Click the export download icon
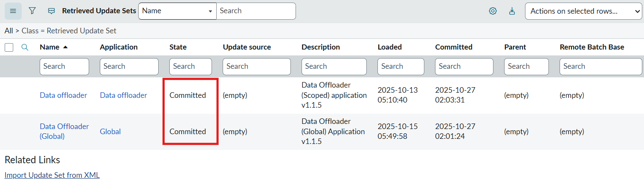The image size is (644, 185). (x=512, y=11)
